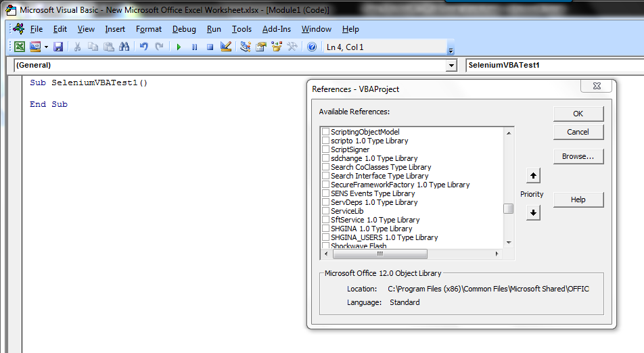Click the Save toolbar icon
Image resolution: width=644 pixels, height=353 pixels.
(58, 47)
